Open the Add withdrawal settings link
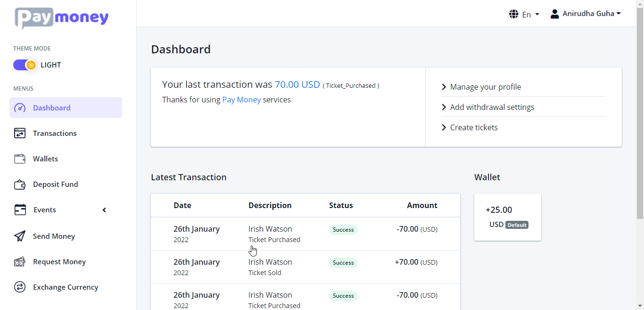This screenshot has width=644, height=310. 492,107
